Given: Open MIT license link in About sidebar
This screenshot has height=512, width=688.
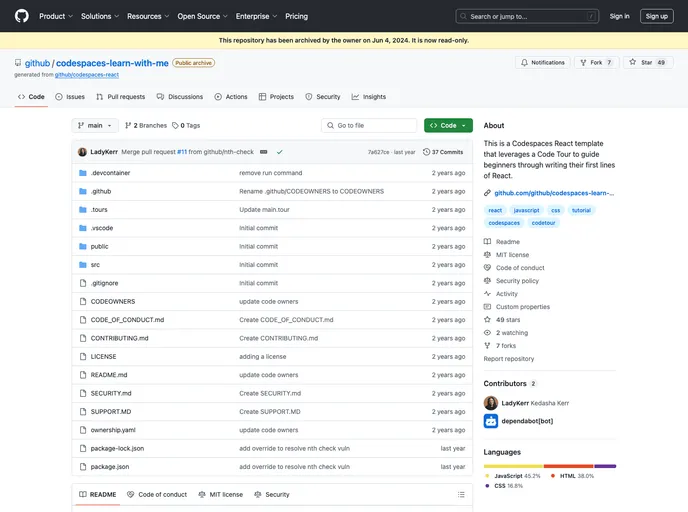Looking at the screenshot, I should coord(512,254).
